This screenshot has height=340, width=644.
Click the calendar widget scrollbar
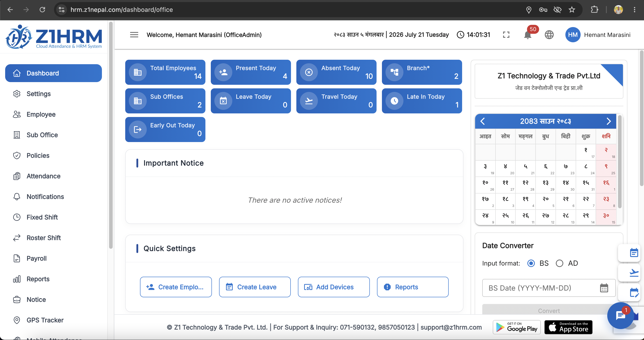[x=620, y=161]
